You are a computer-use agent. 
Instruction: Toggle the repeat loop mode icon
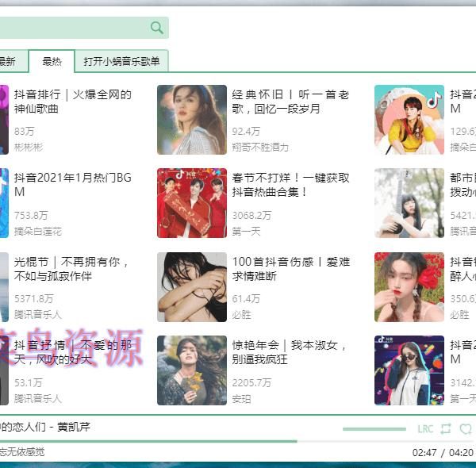446,429
